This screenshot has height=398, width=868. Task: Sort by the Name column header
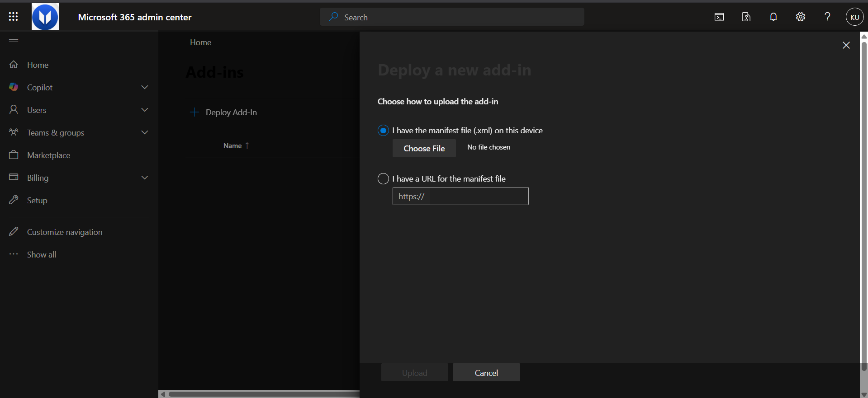tap(236, 145)
